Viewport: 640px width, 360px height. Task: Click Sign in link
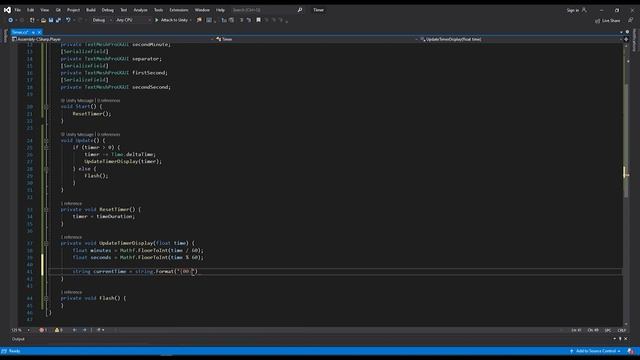(573, 10)
